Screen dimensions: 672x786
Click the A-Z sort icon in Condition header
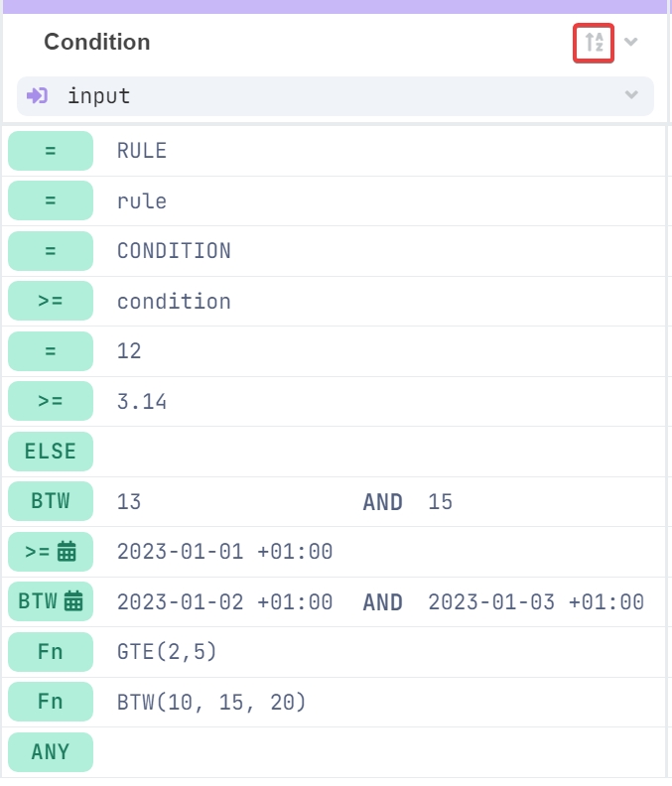[x=594, y=43]
